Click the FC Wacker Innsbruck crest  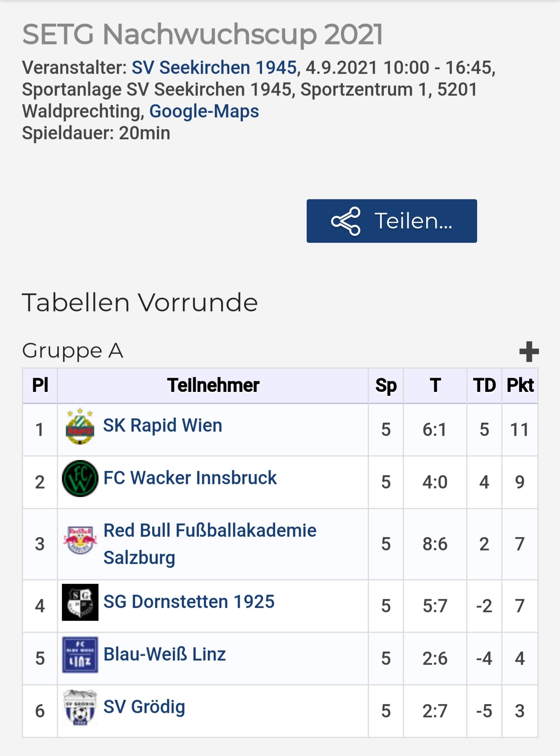[80, 478]
